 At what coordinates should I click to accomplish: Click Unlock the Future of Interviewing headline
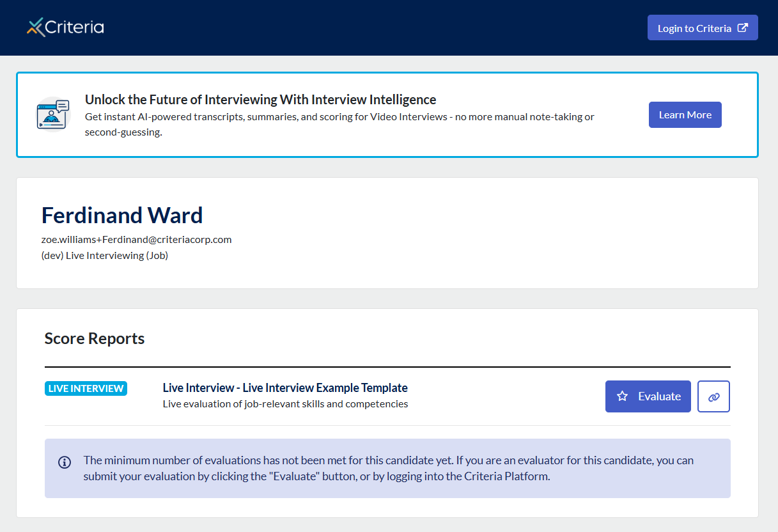(x=261, y=100)
